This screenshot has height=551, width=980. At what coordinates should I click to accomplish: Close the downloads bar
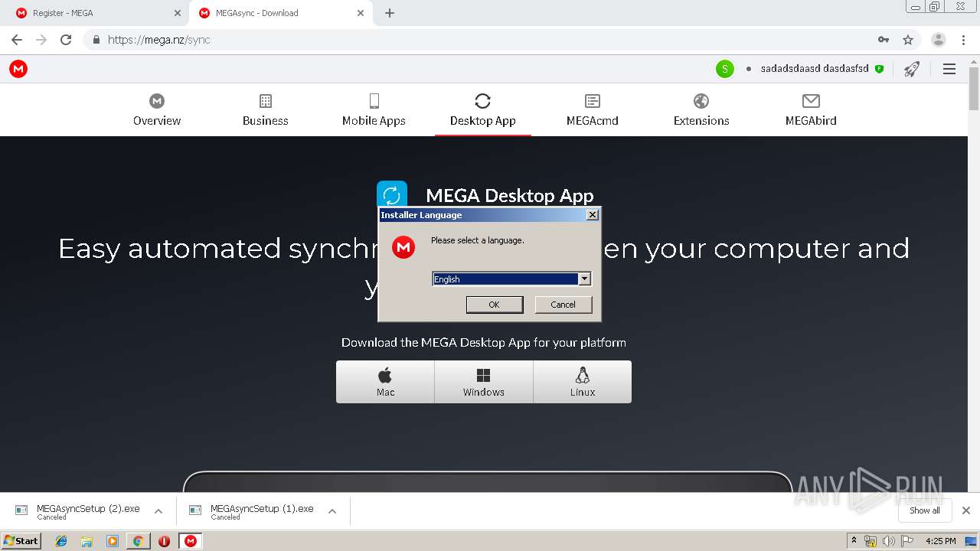point(966,510)
